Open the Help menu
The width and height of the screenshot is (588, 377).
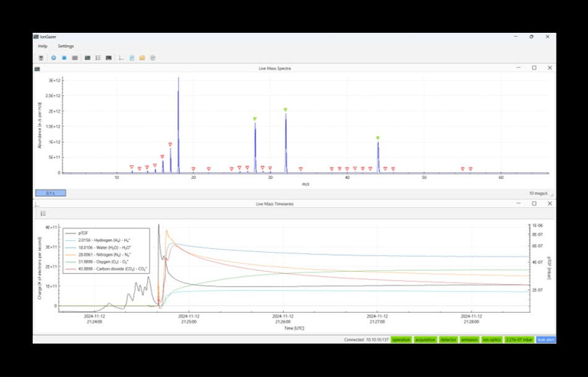pos(43,46)
